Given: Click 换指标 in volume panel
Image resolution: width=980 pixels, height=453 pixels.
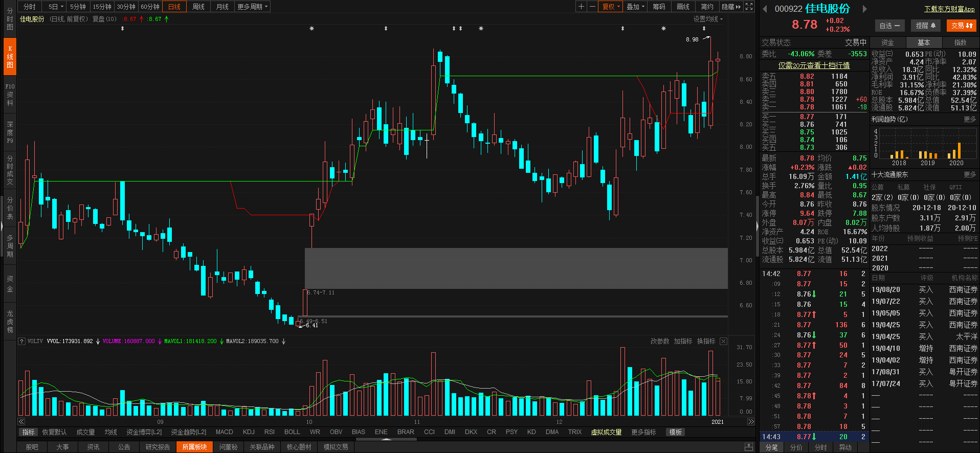Looking at the screenshot, I should [706, 341].
